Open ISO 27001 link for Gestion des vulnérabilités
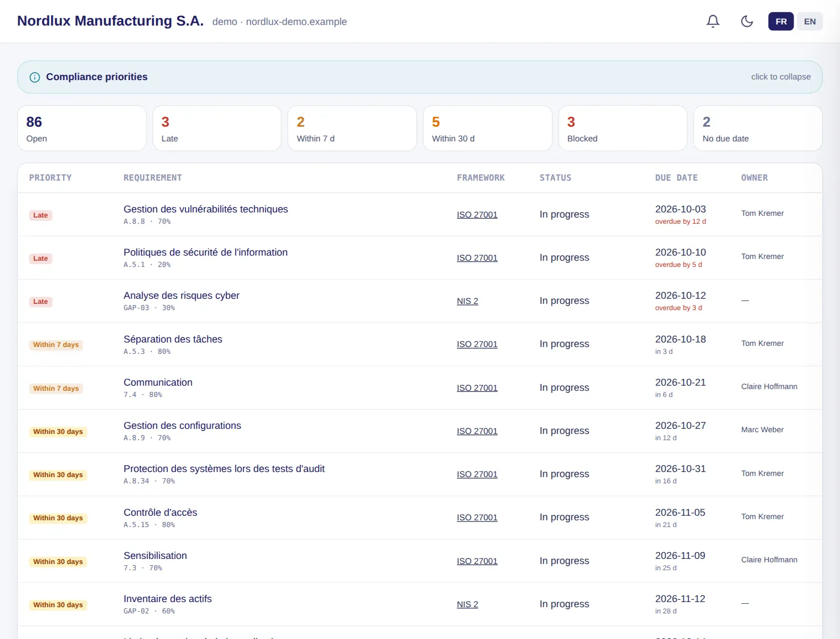Viewport: 840px width, 639px height. [x=477, y=215]
